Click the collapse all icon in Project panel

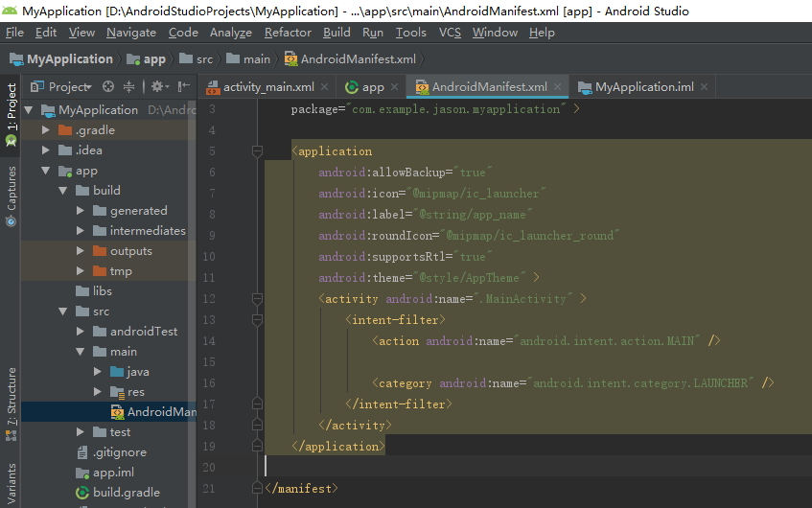pyautogui.click(x=129, y=86)
